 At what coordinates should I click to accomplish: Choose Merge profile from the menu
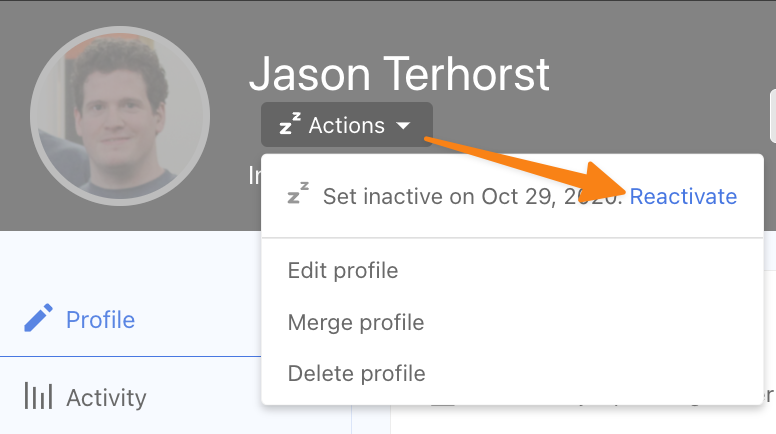pos(356,323)
